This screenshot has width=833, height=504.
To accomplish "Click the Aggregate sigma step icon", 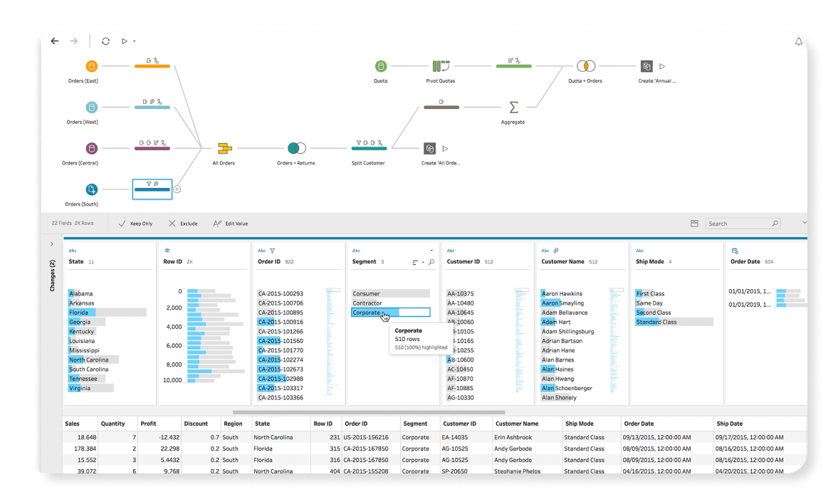I will pyautogui.click(x=513, y=107).
